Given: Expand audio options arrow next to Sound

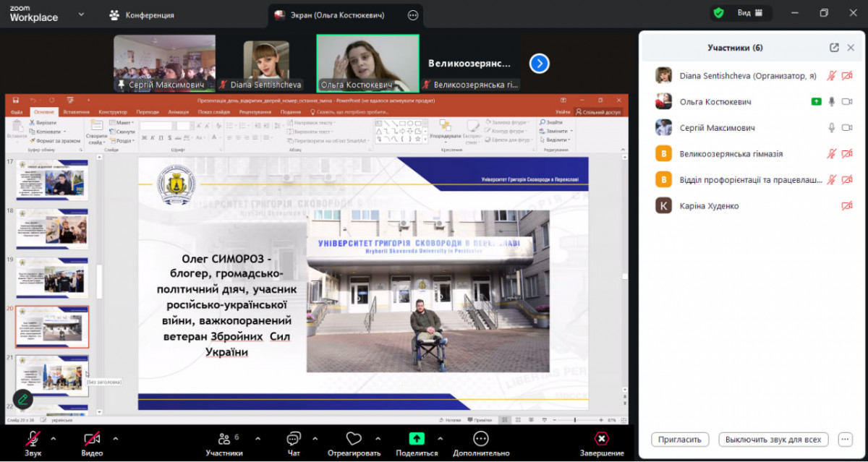Looking at the screenshot, I should pos(53,438).
